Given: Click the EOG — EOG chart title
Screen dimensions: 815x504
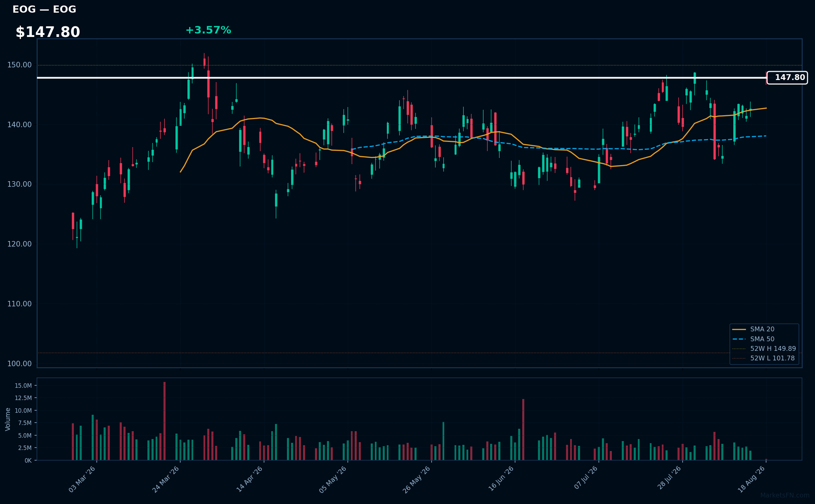Looking at the screenshot, I should (x=44, y=9).
